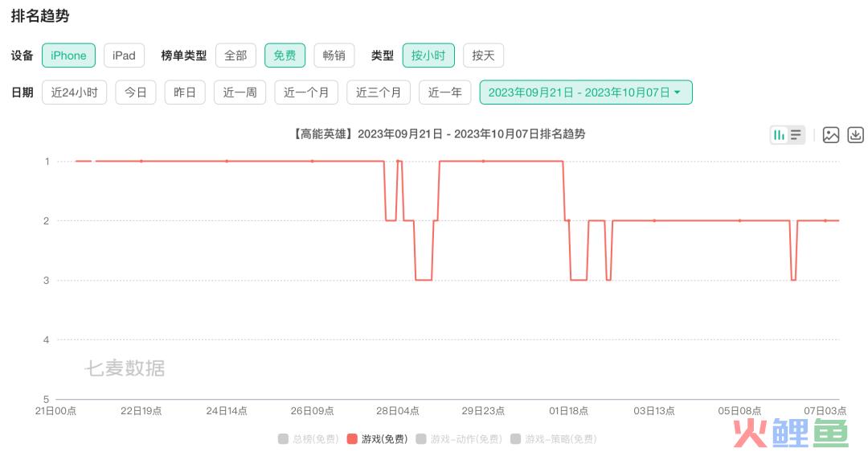
Task: Select 近一周 date range
Action: [240, 92]
